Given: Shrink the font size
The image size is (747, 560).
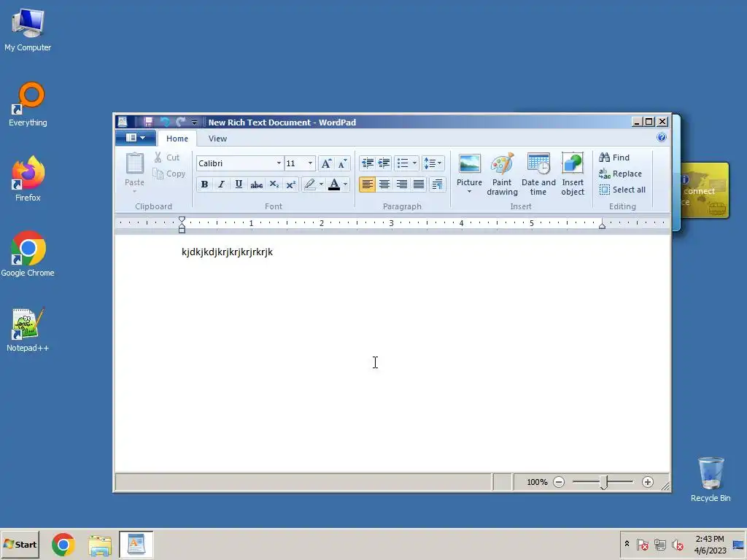Looking at the screenshot, I should point(343,164).
